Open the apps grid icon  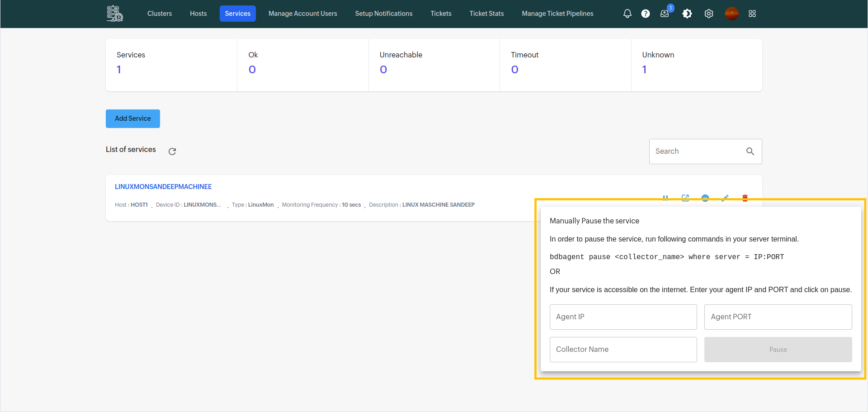(x=752, y=14)
